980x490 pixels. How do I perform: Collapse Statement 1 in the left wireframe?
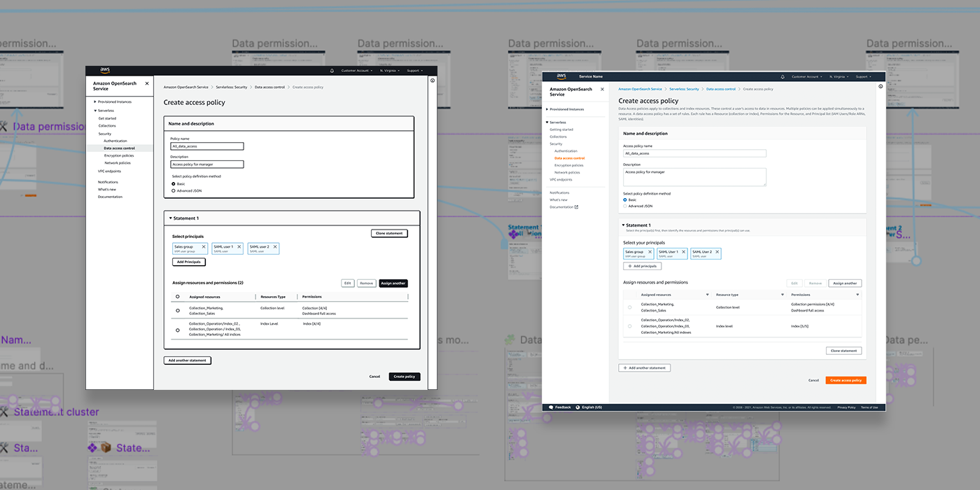171,218
